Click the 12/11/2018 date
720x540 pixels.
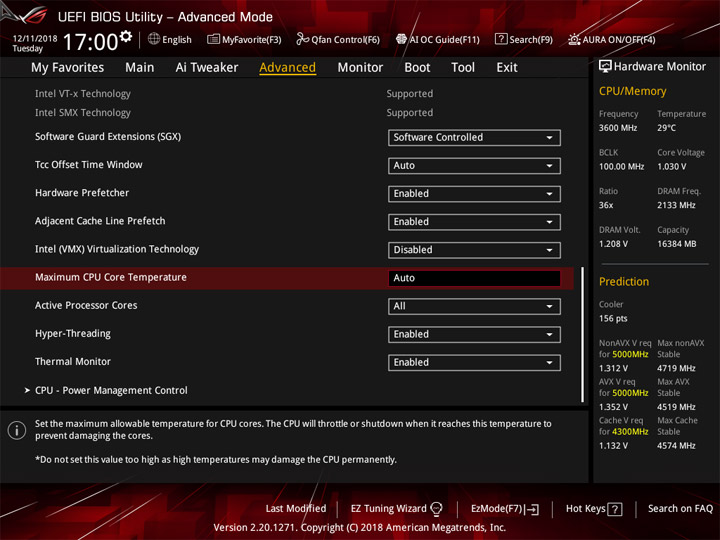click(35, 38)
